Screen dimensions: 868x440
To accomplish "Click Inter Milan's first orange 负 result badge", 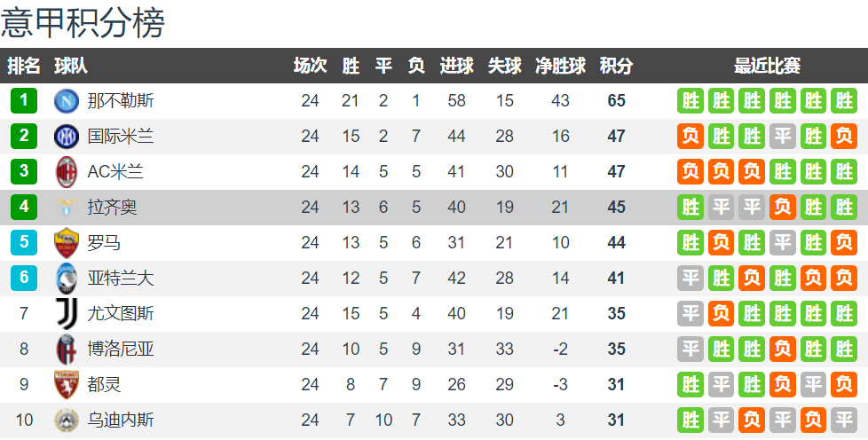I will coord(690,136).
